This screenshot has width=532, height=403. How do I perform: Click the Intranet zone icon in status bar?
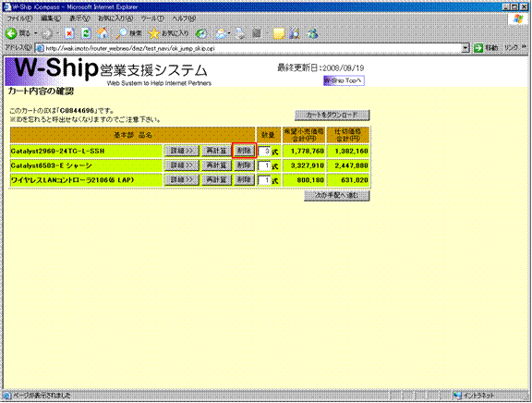pyautogui.click(x=457, y=396)
